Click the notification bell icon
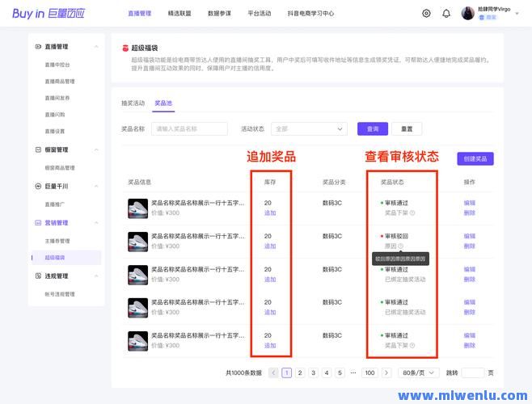 point(445,14)
